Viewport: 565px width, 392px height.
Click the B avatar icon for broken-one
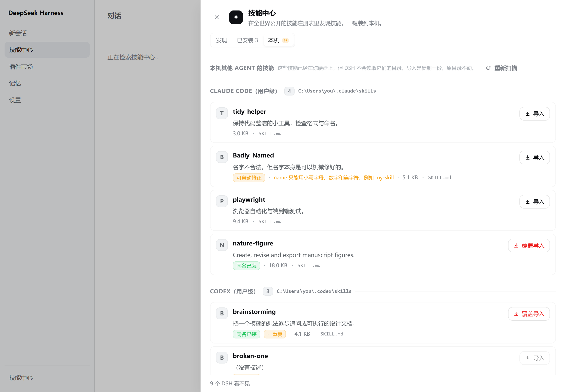click(222, 357)
